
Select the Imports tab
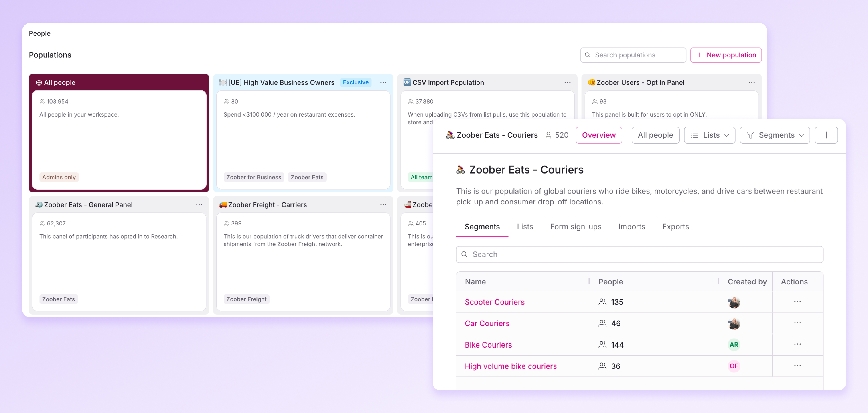[631, 227]
